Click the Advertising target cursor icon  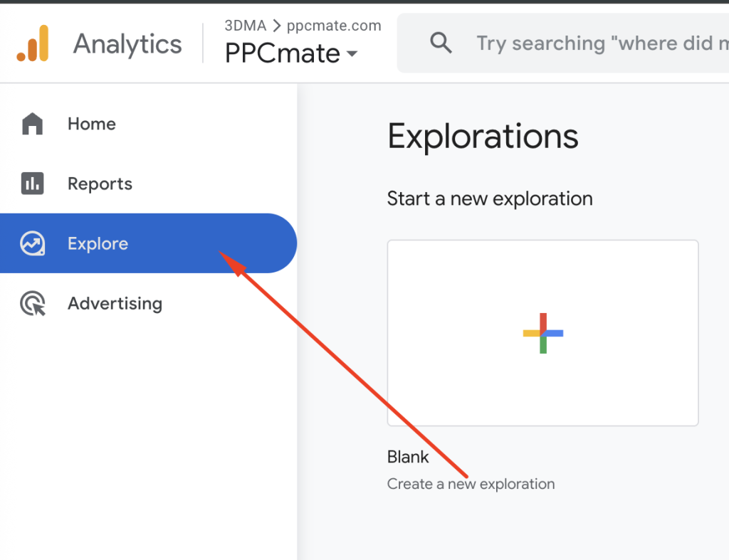tap(33, 304)
